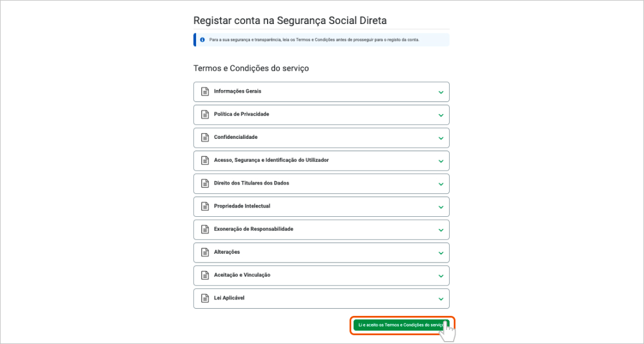644x344 pixels.
Task: Click the document icon beside Política de Privacidade
Action: click(205, 114)
